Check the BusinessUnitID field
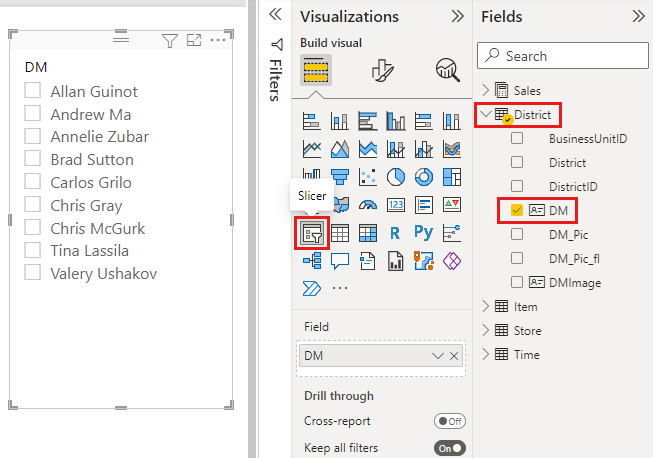The image size is (653, 458). (517, 138)
